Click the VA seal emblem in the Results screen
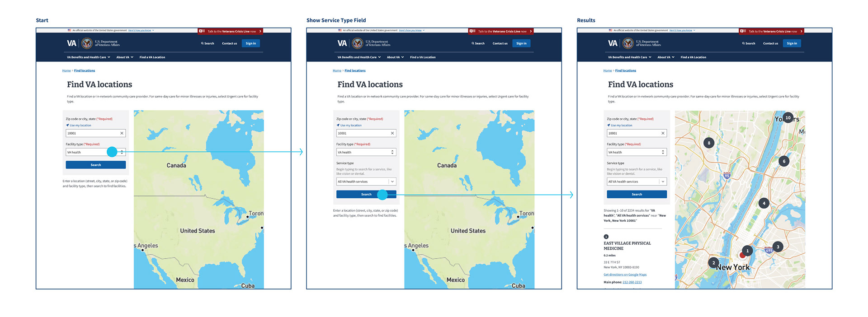Screen dimensions: 868x317 pyautogui.click(x=628, y=43)
